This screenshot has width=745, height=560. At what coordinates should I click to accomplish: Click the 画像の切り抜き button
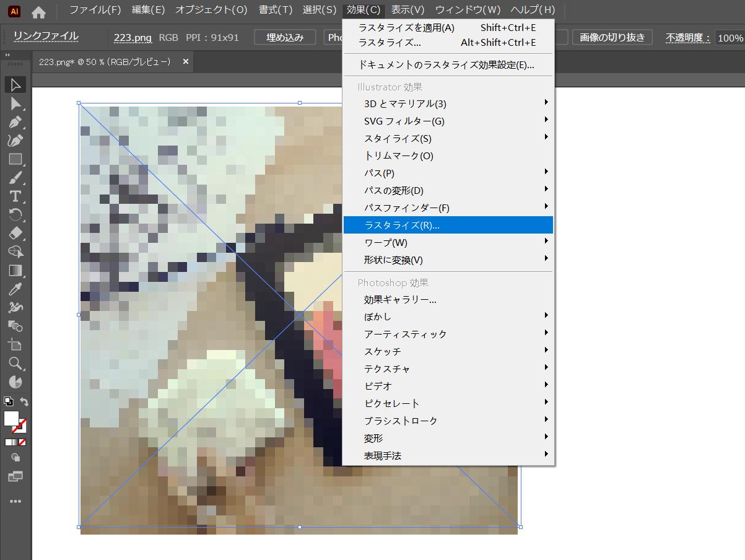(612, 37)
